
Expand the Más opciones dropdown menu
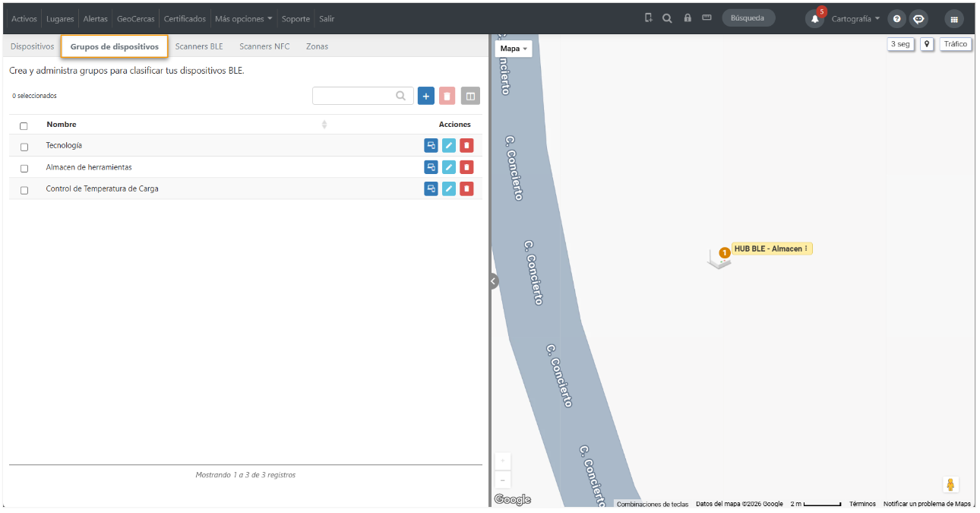click(243, 19)
